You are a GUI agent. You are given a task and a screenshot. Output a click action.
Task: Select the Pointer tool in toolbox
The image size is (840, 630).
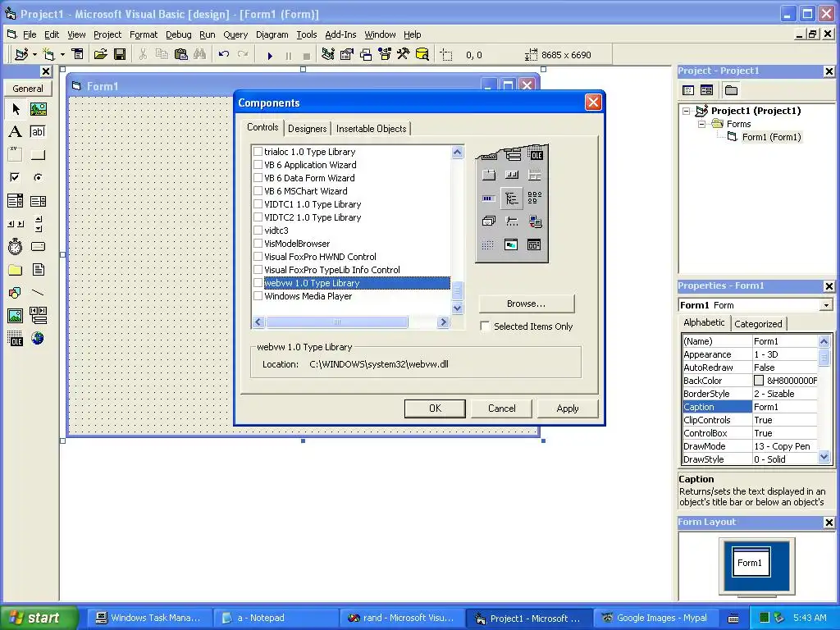(16, 109)
